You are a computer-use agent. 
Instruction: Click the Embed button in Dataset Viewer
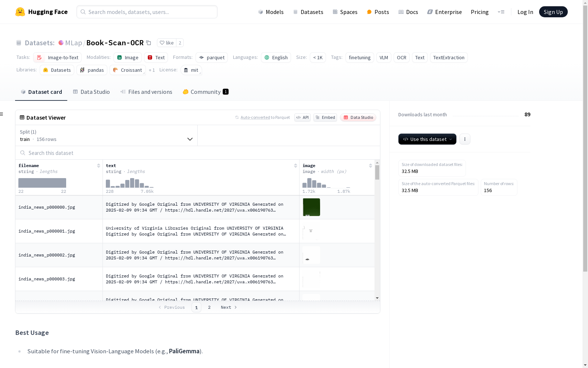325,117
